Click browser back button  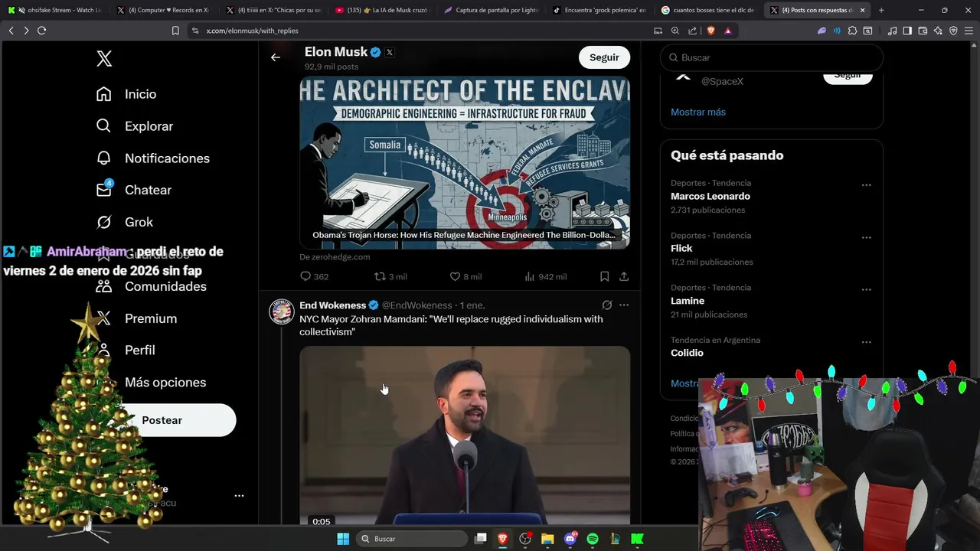coord(11,31)
